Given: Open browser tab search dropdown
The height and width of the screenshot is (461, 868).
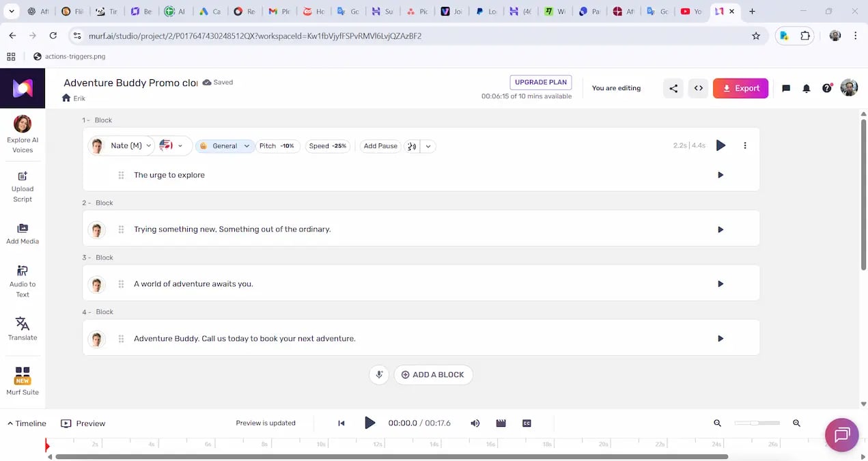Looking at the screenshot, I should 12,12.
